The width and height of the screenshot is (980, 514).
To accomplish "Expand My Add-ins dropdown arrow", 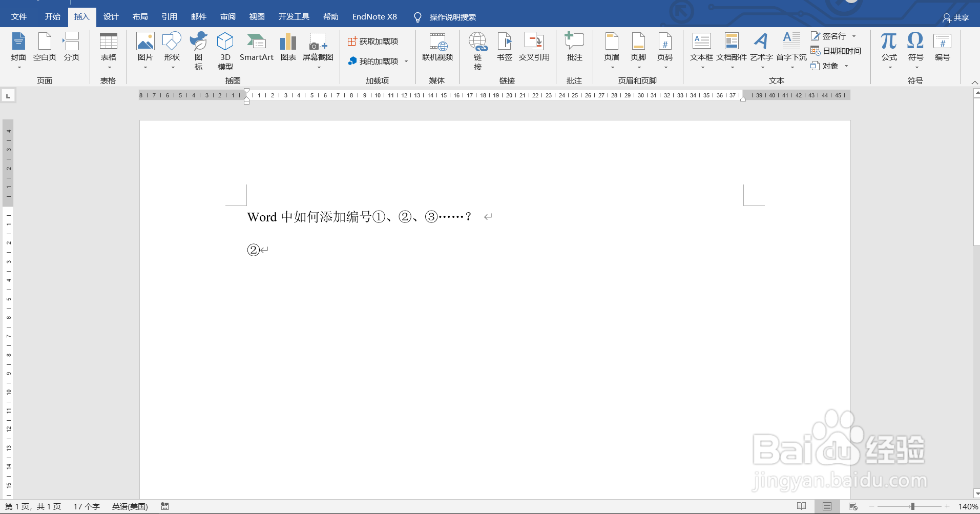I will point(406,61).
